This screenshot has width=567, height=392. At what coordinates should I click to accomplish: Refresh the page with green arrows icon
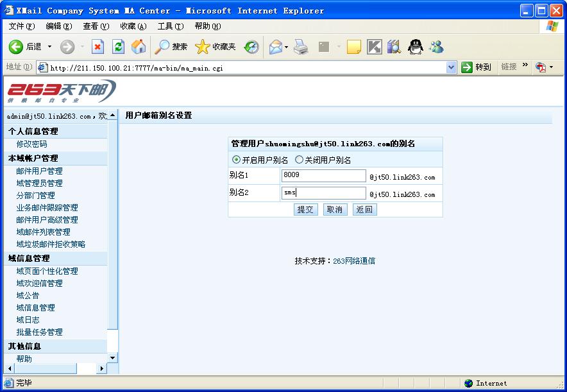[118, 47]
